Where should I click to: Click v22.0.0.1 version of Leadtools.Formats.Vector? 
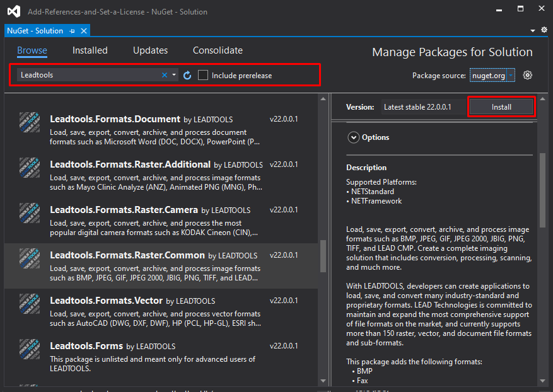pyautogui.click(x=284, y=301)
